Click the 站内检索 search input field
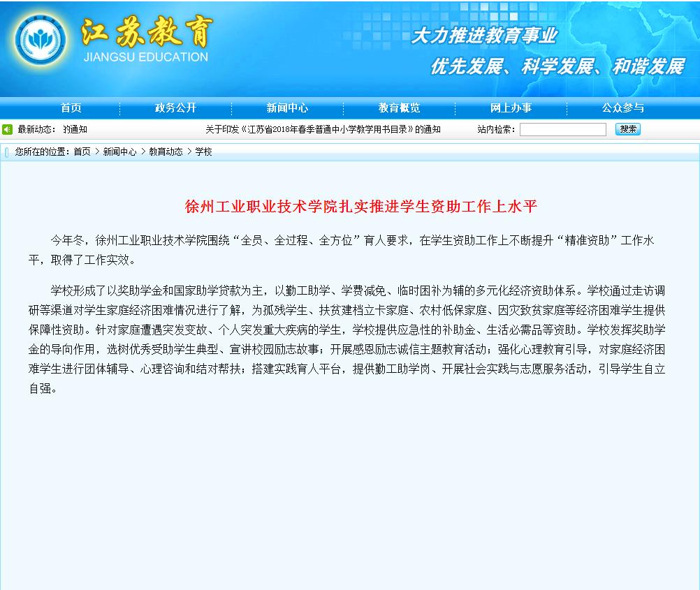Viewport: 700px width, 590px height. click(562, 129)
